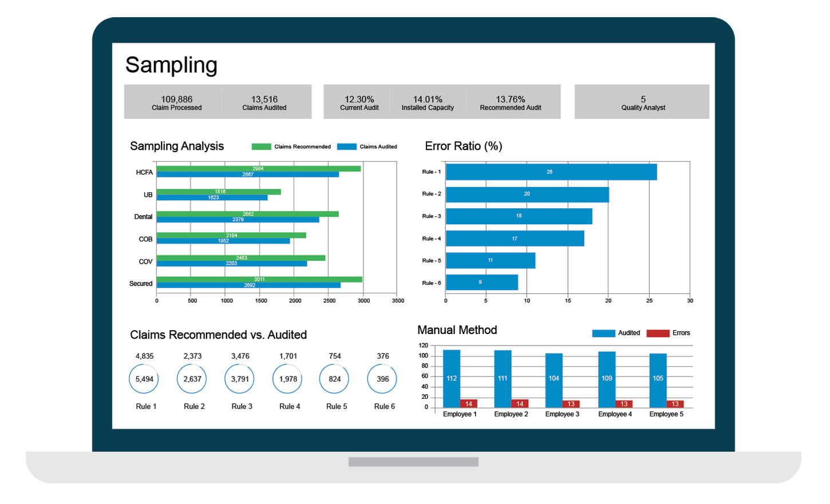Click the Rule - 1 error ratio bar
This screenshot has width=830, height=504.
click(x=551, y=172)
